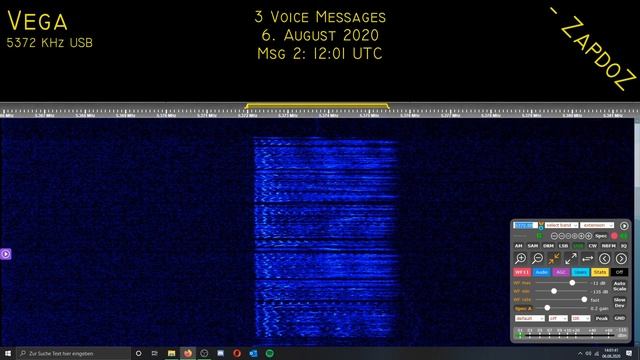Click the green speaker mute icon

pyautogui.click(x=624, y=236)
